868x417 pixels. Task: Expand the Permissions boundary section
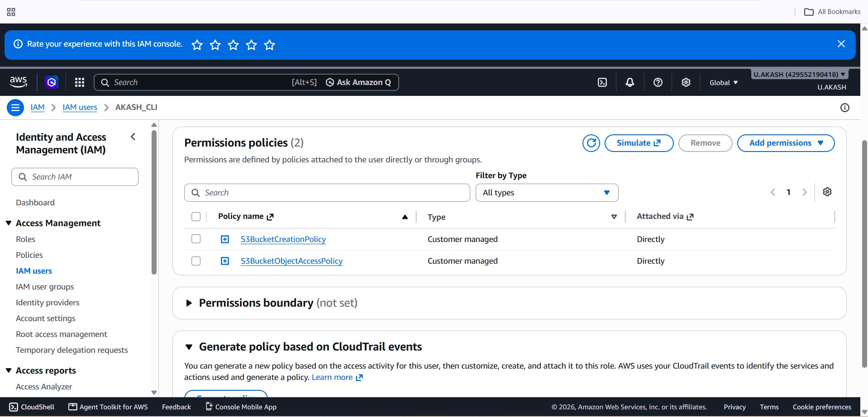click(x=189, y=303)
